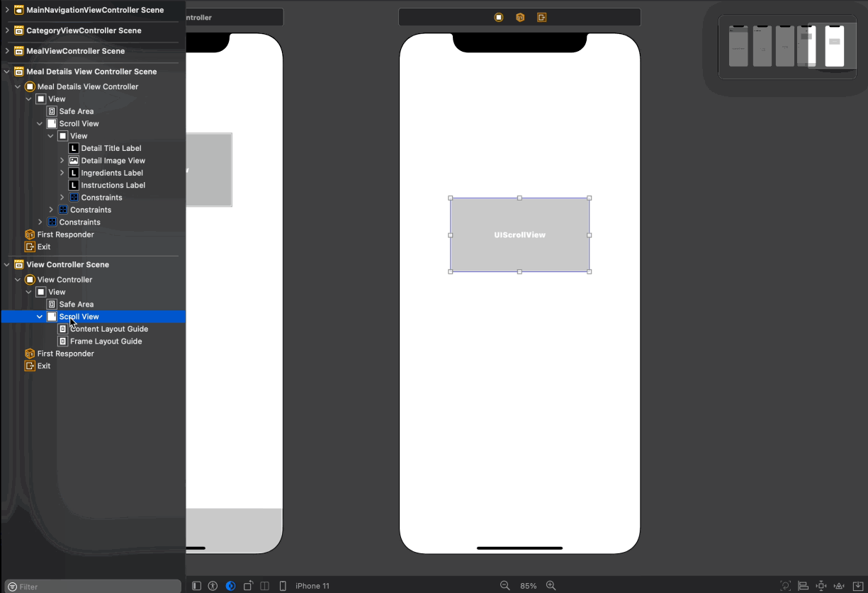Open Resolve Auto Layout Issues icon
Screen dimensions: 868x593
(x=839, y=586)
